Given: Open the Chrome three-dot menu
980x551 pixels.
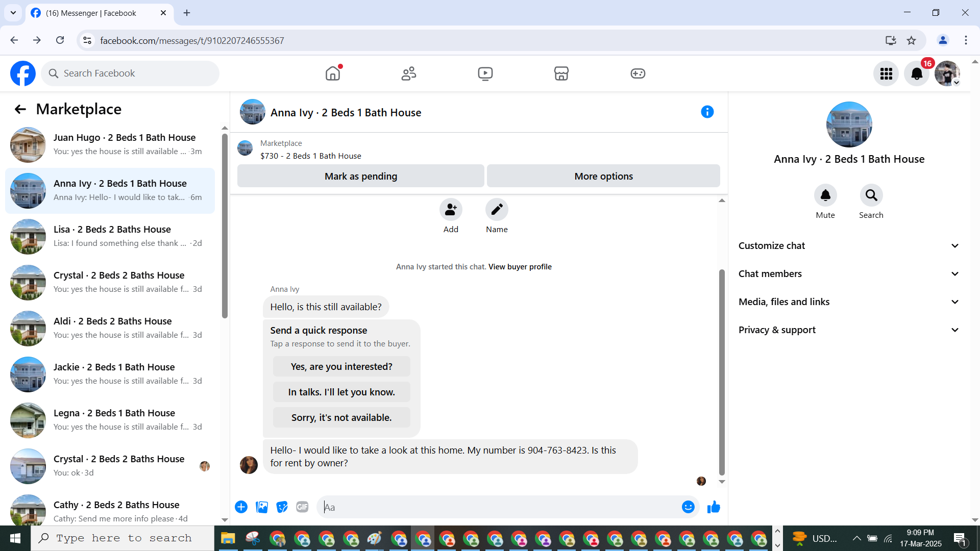Looking at the screenshot, I should coord(966,40).
